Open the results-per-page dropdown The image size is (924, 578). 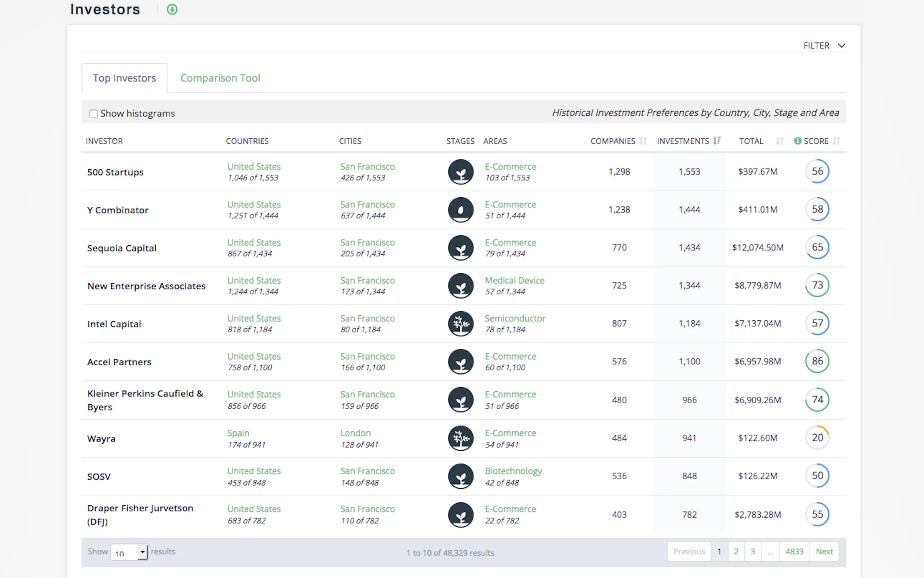(x=129, y=552)
